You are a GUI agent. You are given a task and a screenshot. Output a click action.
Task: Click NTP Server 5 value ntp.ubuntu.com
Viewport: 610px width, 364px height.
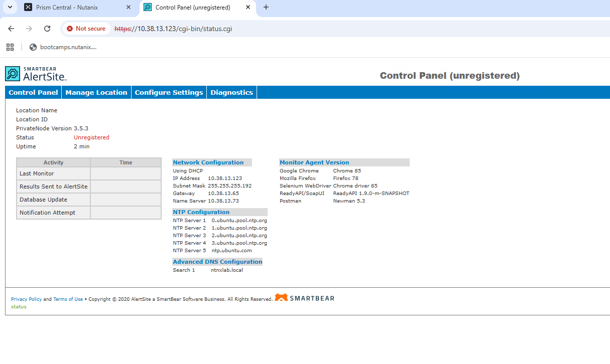[232, 251]
